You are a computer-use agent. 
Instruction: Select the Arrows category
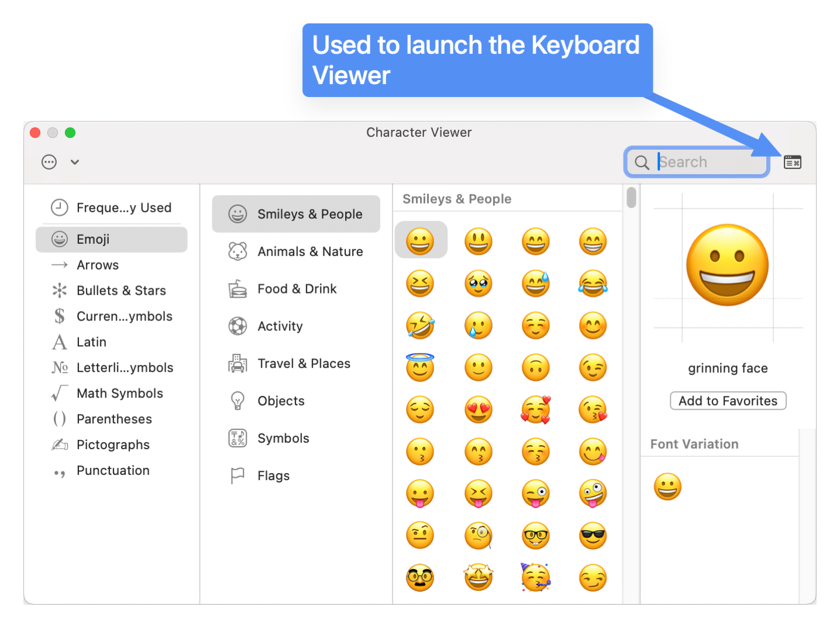pyautogui.click(x=97, y=265)
